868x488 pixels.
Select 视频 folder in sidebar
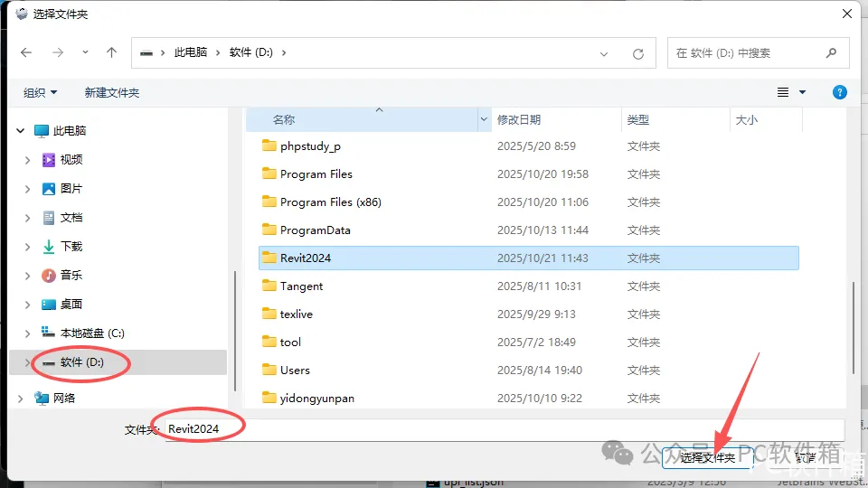(x=71, y=160)
